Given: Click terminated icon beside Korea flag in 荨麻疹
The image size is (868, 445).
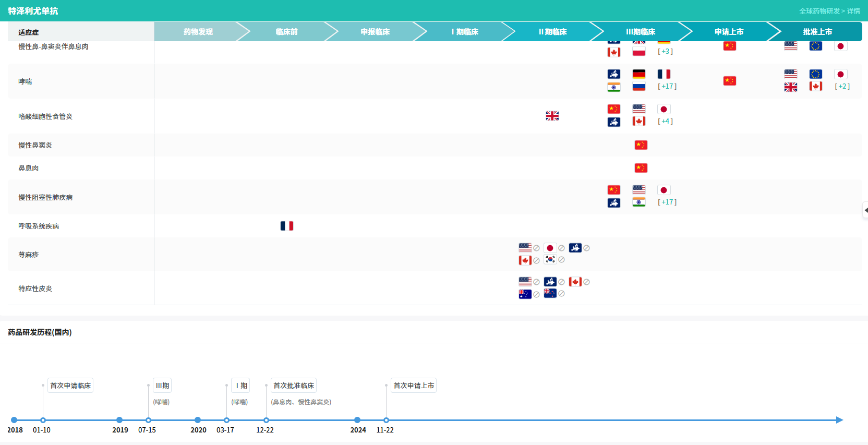Looking at the screenshot, I should pos(561,260).
